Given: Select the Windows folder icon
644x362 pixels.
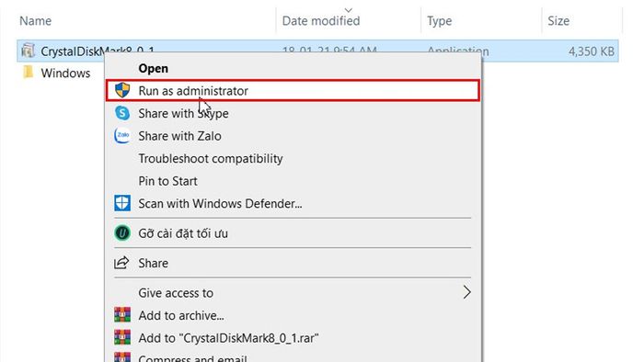Looking at the screenshot, I should (28, 73).
